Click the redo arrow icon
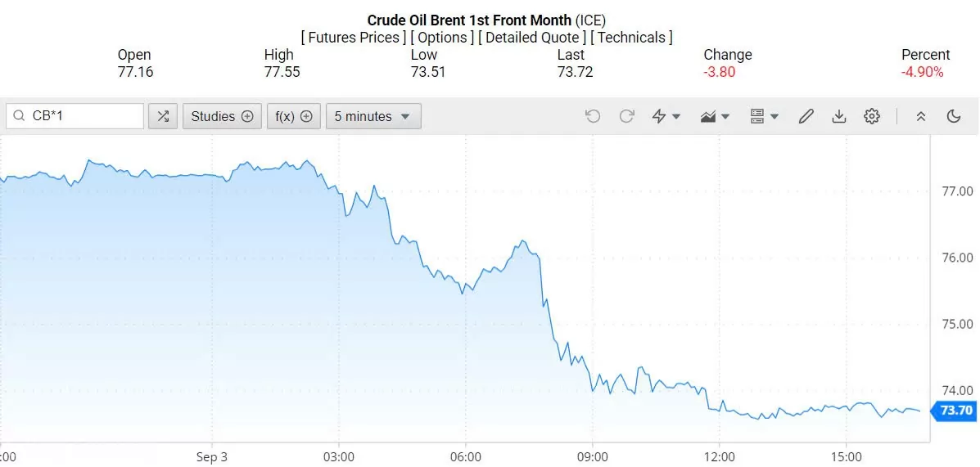 (x=627, y=116)
